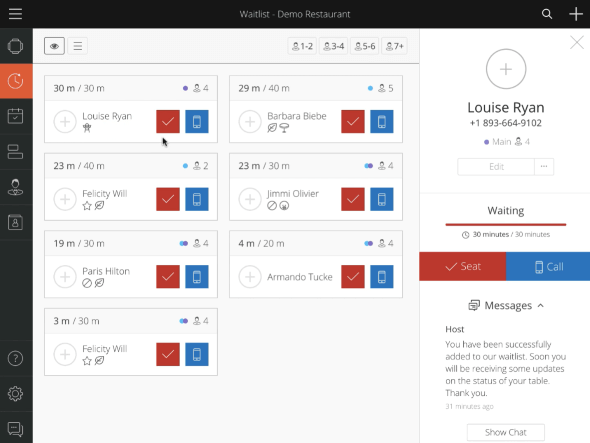Collapse the Messages section chevron
The height and width of the screenshot is (443, 590).
[x=541, y=305]
